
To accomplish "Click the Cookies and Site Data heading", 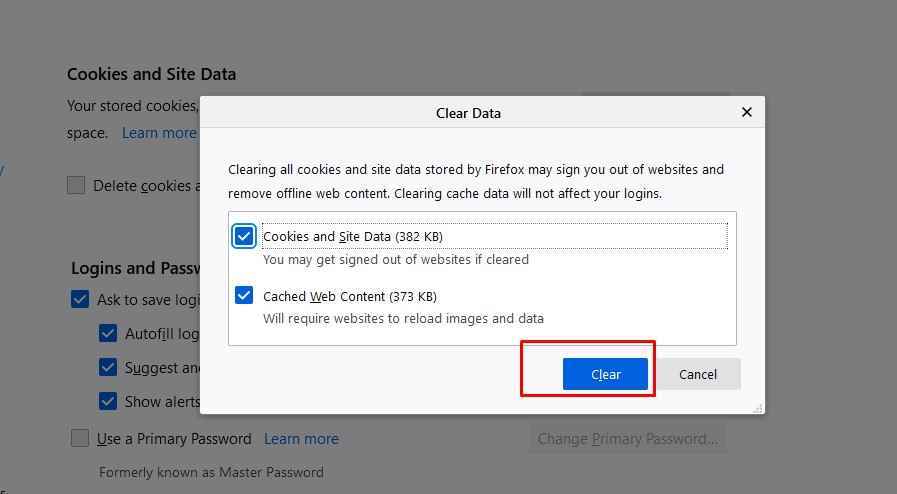I will [152, 74].
